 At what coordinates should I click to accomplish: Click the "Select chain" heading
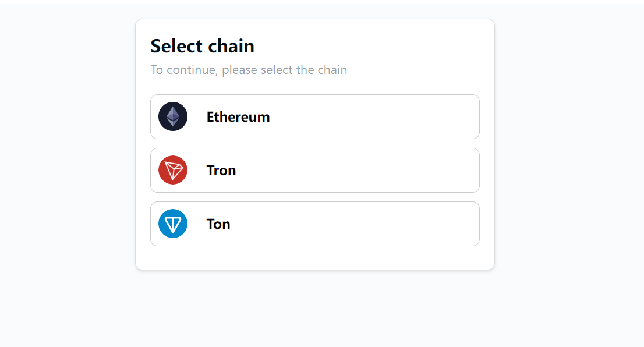point(202,46)
